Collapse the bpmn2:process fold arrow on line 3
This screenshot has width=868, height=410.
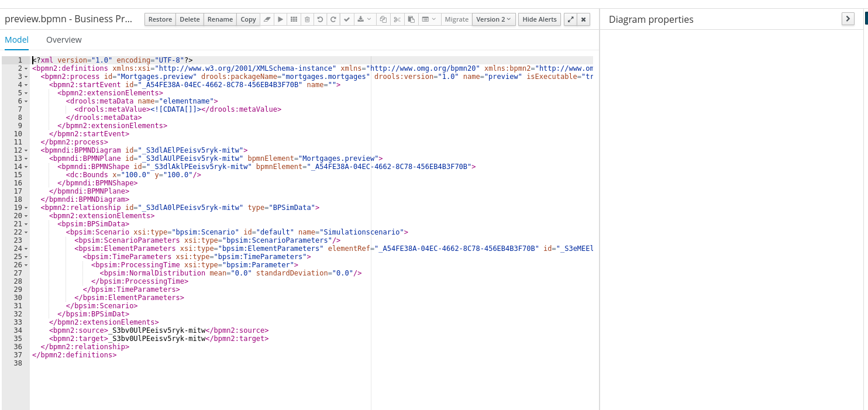pos(26,77)
